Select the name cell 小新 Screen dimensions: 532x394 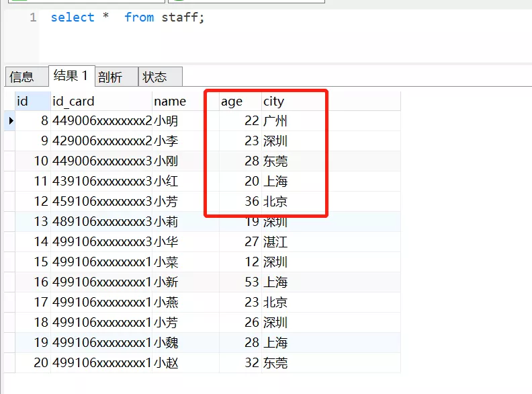point(185,282)
